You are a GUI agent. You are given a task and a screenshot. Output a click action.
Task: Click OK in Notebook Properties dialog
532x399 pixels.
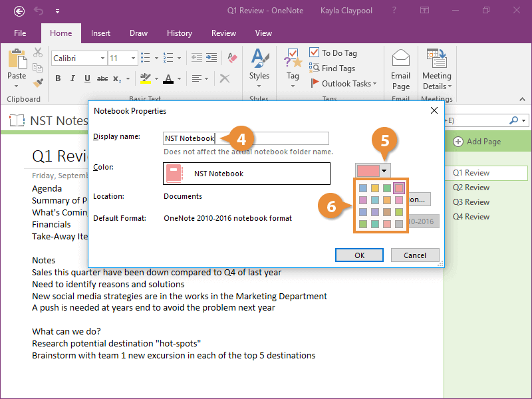click(359, 255)
